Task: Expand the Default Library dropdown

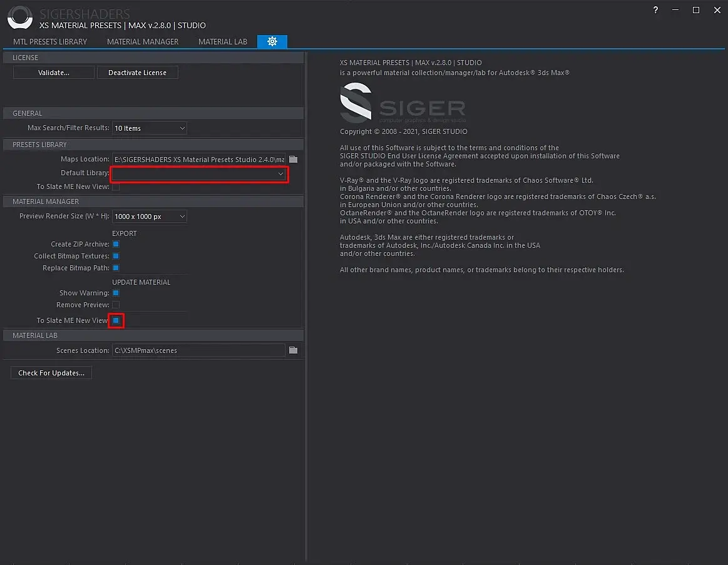Action: pyautogui.click(x=199, y=173)
